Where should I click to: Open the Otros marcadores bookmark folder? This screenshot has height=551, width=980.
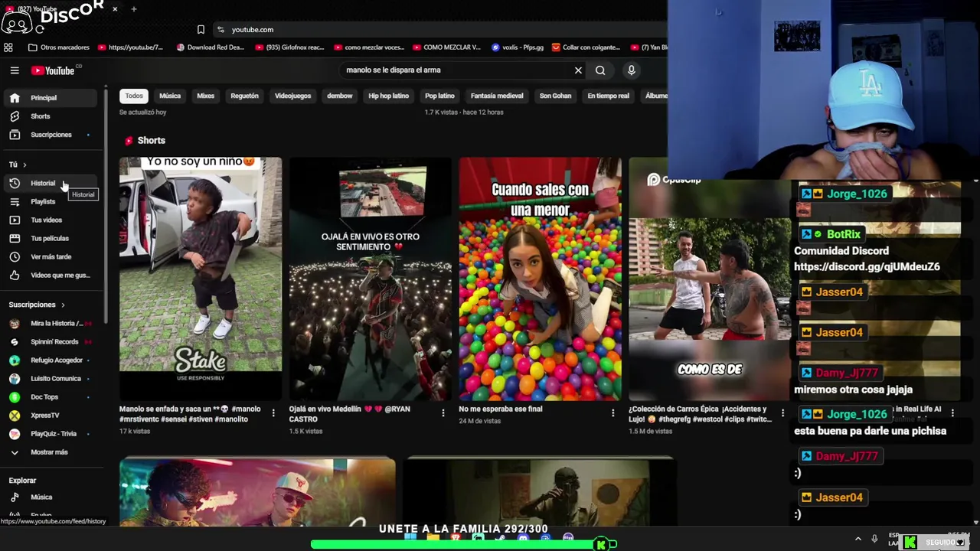[x=59, y=47]
